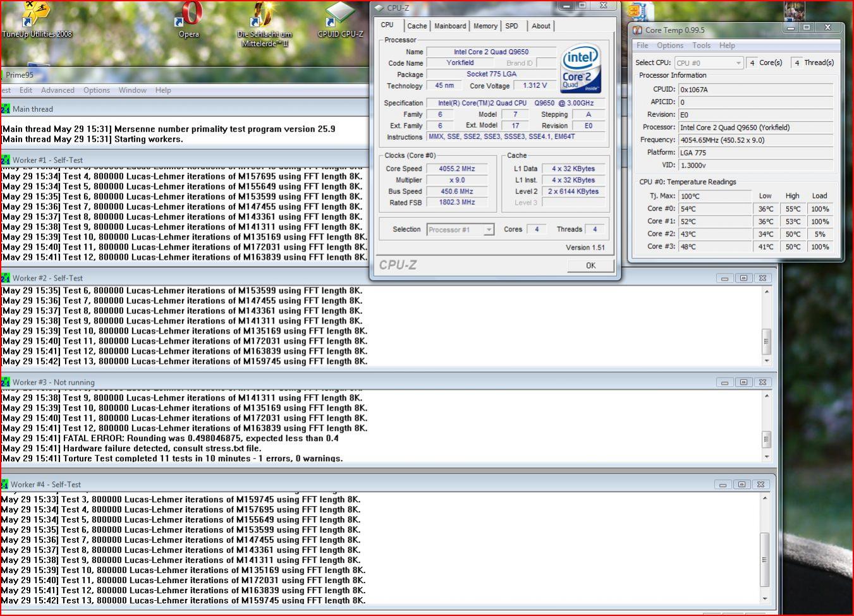The width and height of the screenshot is (854, 616).
Task: Click Worker #2 scrollbar up arrow
Action: (767, 291)
